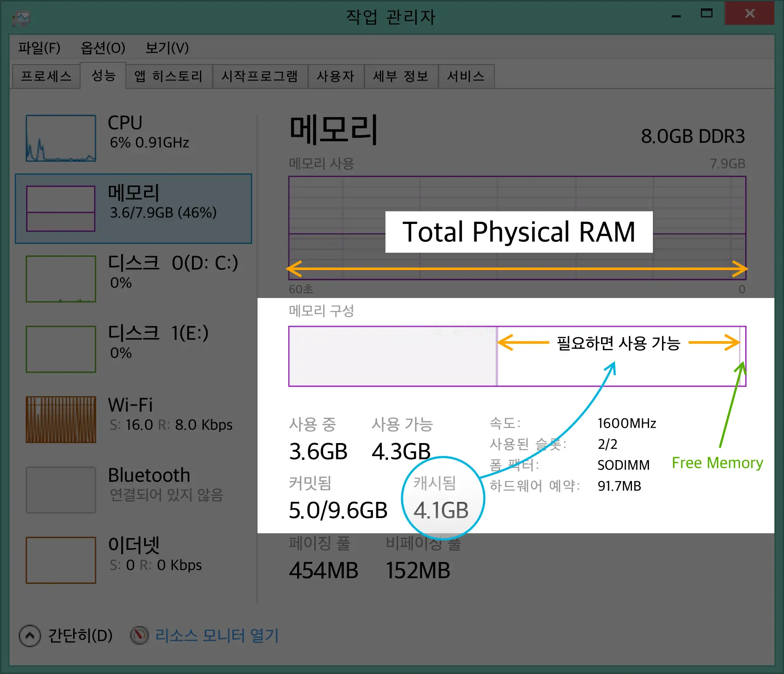Maximize the 작업 관리자 window
This screenshot has height=674, width=784.
tap(706, 14)
